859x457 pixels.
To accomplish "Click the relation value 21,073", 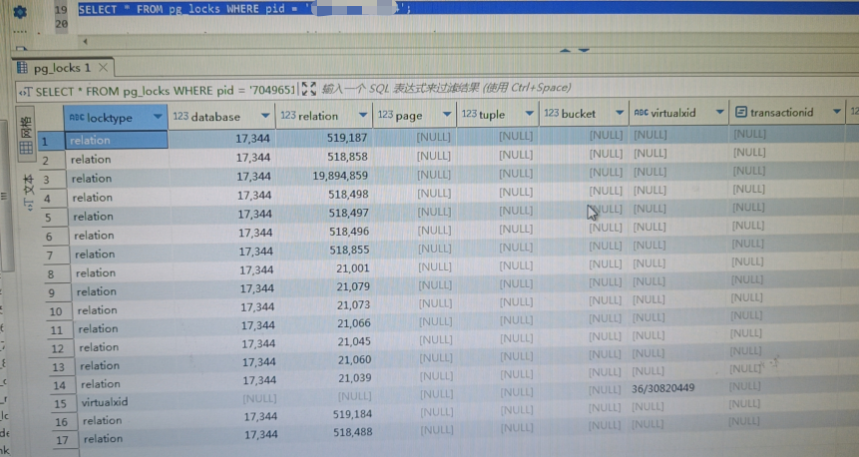I will point(353,305).
